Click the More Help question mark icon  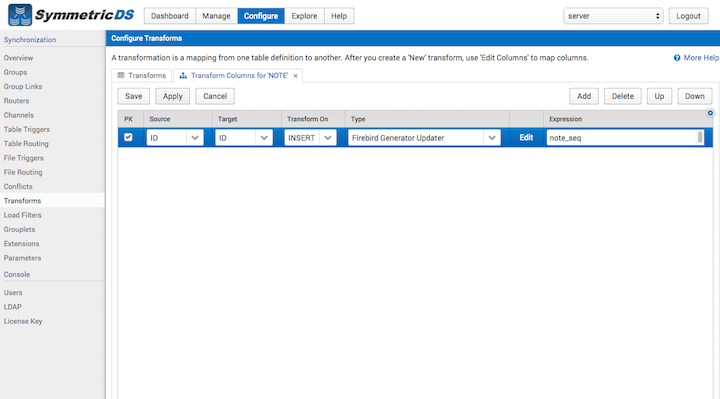coord(677,58)
